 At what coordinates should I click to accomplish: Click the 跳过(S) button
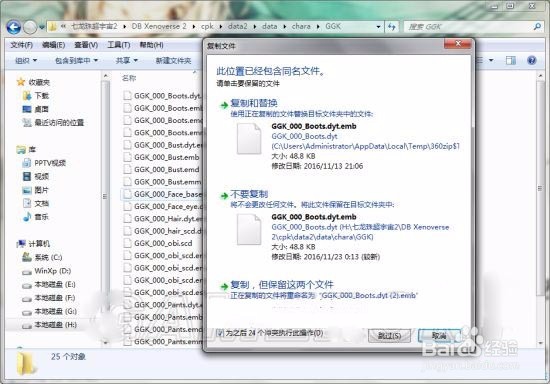point(389,336)
